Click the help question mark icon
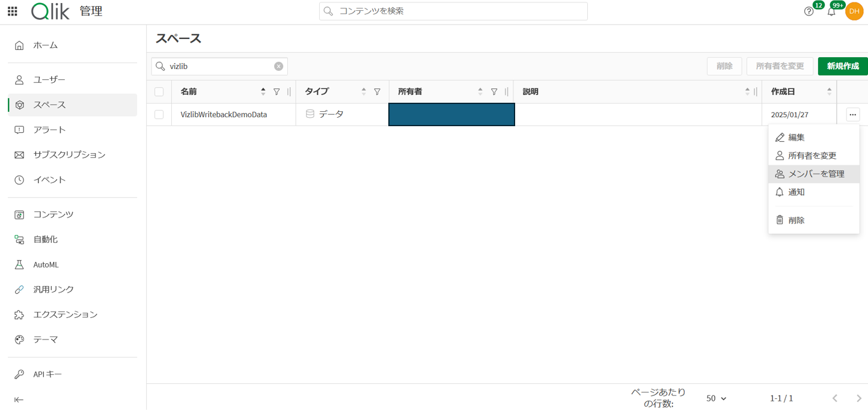Viewport: 868px width, 417px height. 808,11
